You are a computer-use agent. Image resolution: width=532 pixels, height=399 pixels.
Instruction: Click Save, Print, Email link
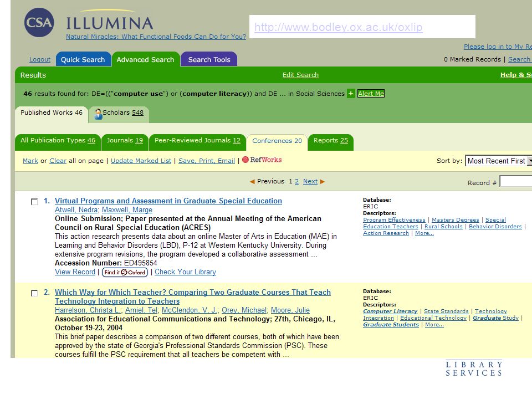click(x=207, y=161)
